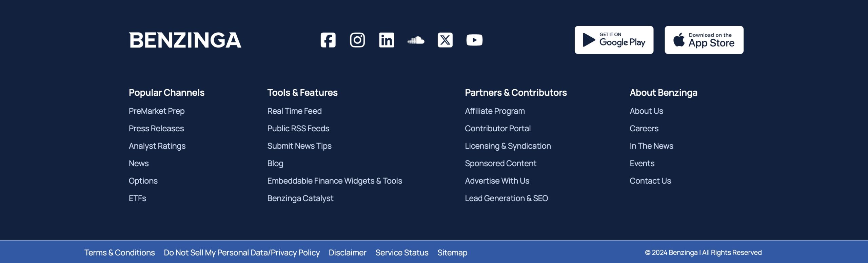Screen dimensions: 868x263
Task: Click the 2024 Benzinga copyright text
Action: (703, 252)
